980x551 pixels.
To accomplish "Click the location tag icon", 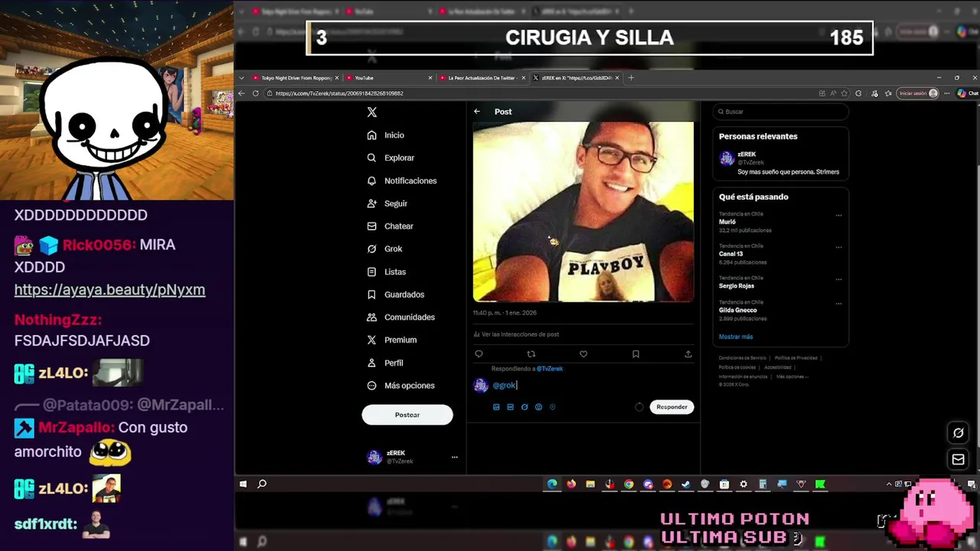I will [x=553, y=407].
